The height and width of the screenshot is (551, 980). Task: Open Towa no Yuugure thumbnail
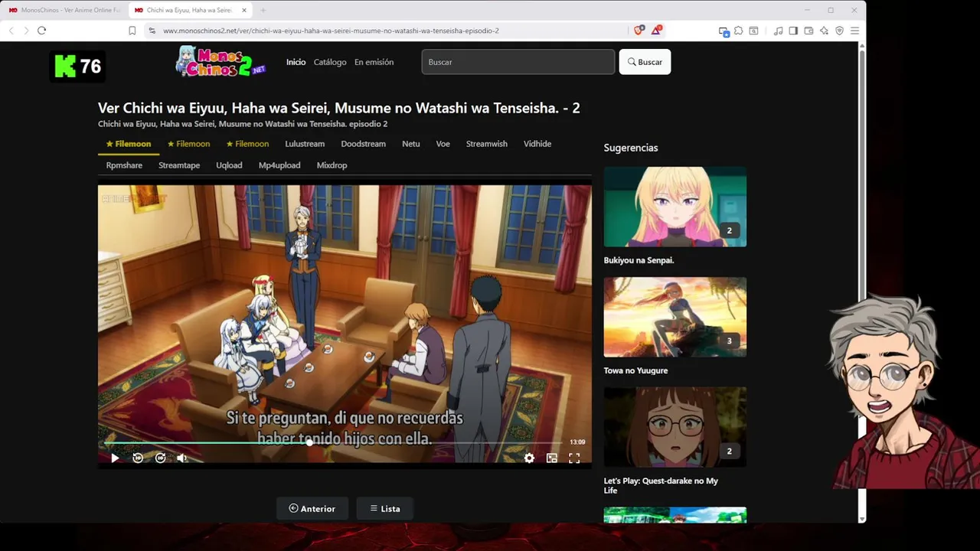coord(675,317)
